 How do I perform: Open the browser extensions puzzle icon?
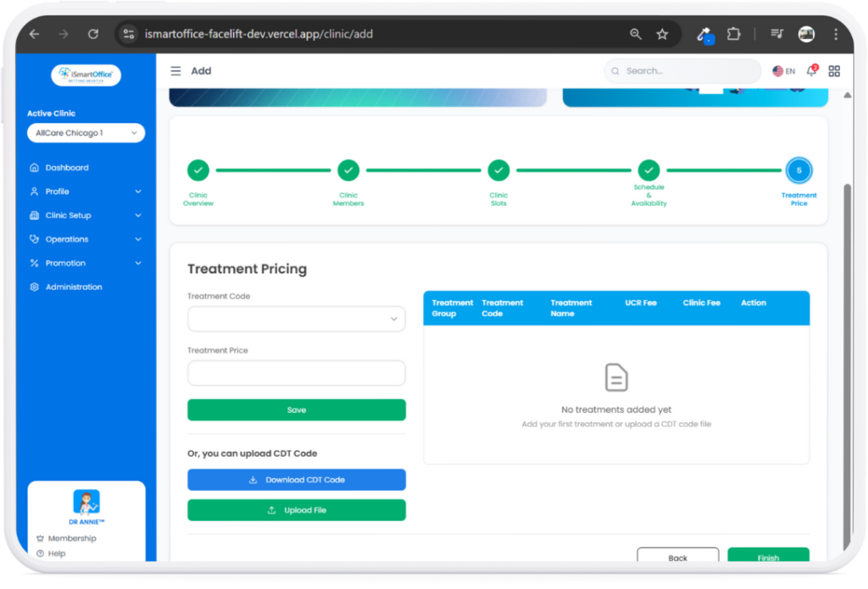coord(734,34)
